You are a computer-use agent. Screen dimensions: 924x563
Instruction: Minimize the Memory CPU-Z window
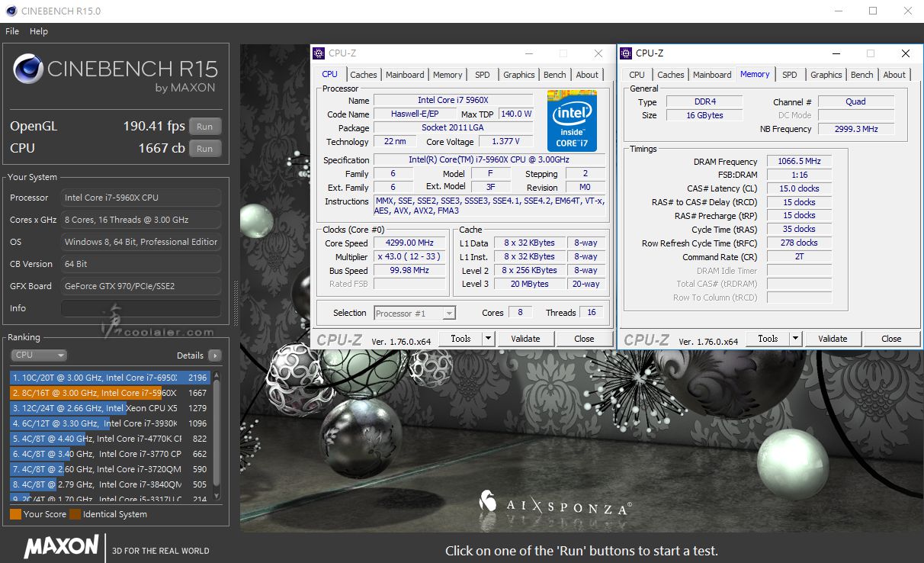(836, 53)
